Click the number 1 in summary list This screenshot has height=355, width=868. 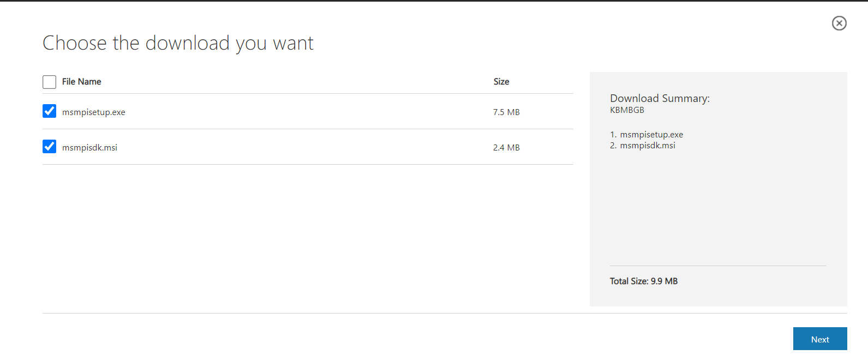(613, 135)
